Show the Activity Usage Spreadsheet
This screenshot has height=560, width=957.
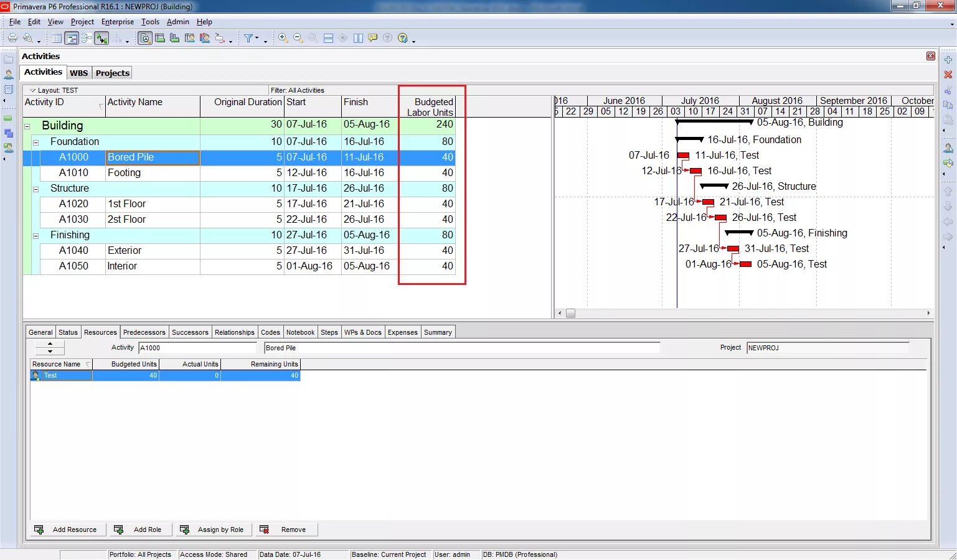point(160,38)
